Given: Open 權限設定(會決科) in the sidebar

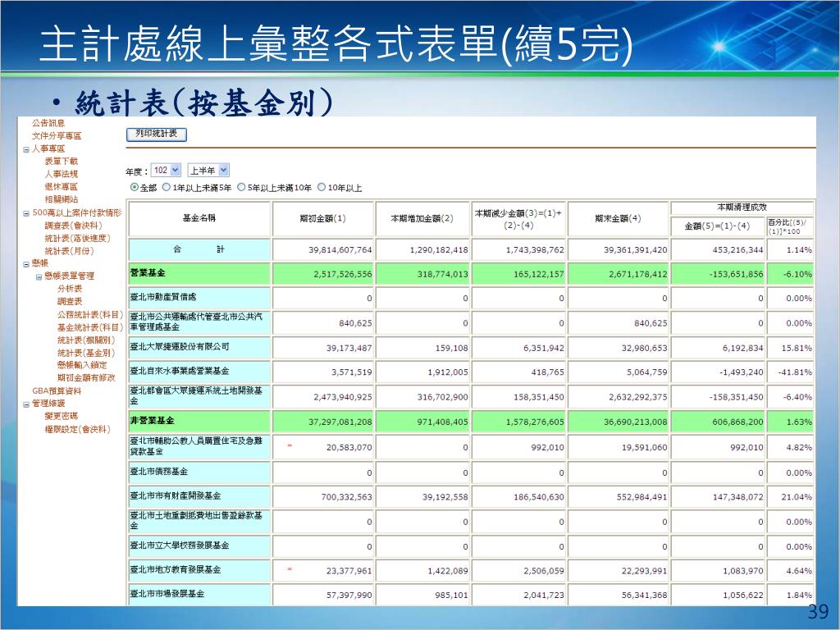Looking at the screenshot, I should 77,429.
